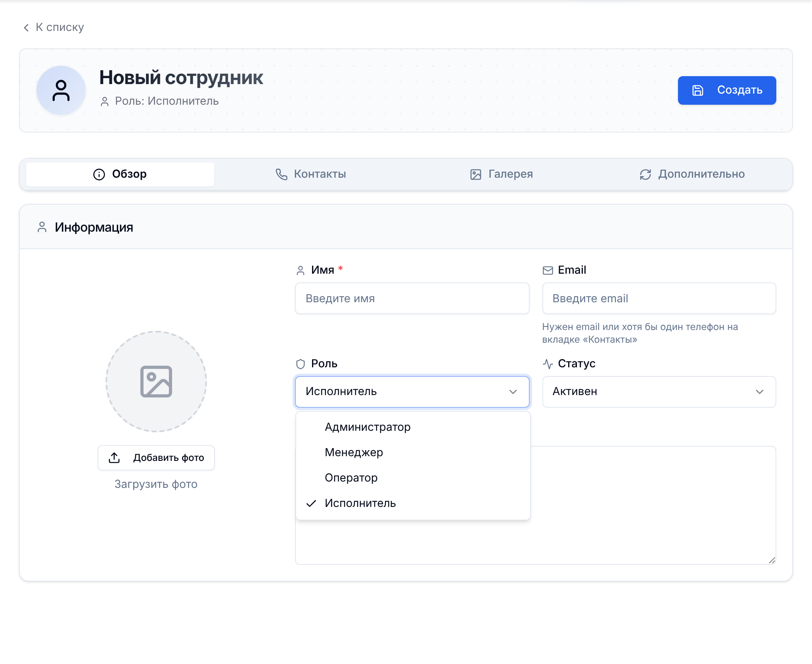Switch to the Галерея tab

point(502,175)
